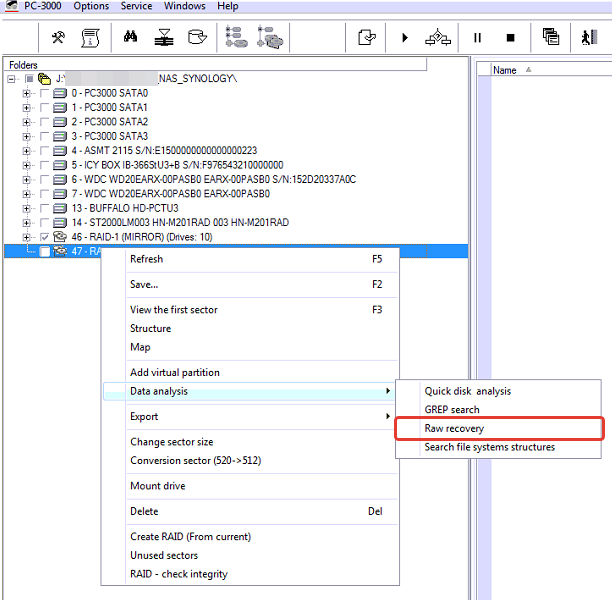Click the drive icon of PC3000 SATA2
Image resolution: width=612 pixels, height=600 pixels.
click(60, 122)
